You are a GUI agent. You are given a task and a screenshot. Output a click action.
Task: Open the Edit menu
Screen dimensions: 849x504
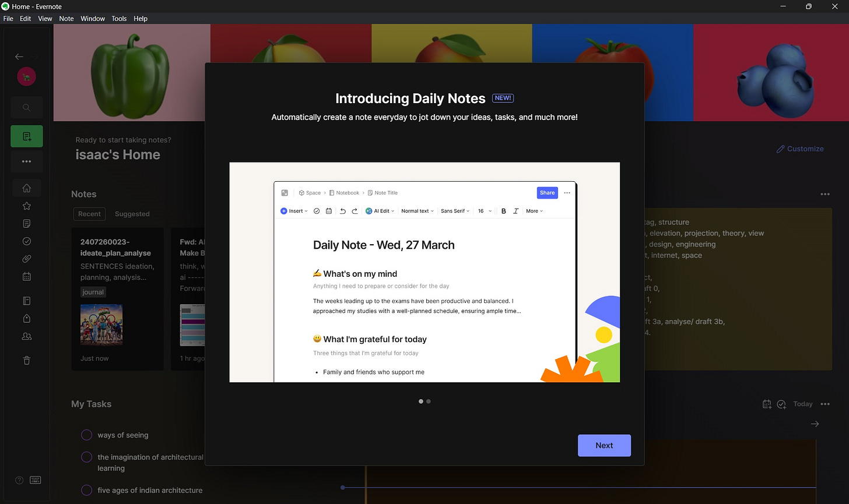point(26,19)
